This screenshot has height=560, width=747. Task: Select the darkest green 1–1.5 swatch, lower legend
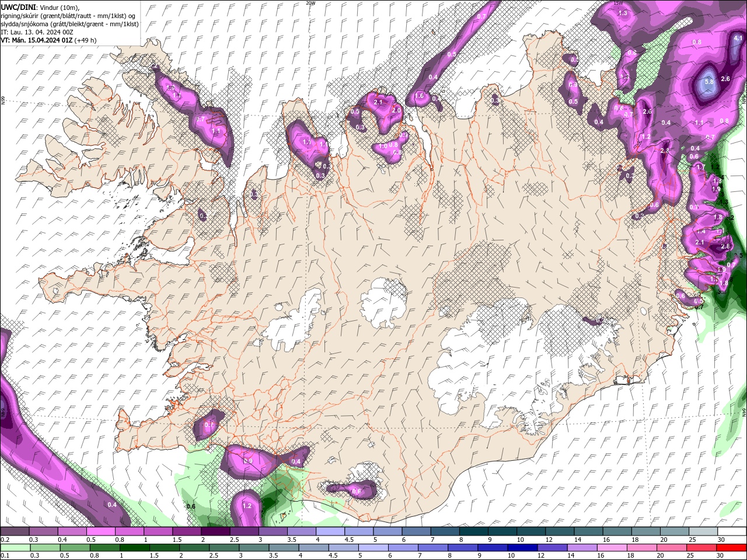click(134, 548)
